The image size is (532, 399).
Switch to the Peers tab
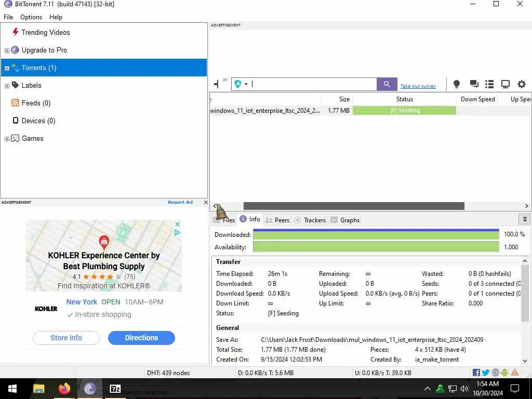pyautogui.click(x=277, y=220)
